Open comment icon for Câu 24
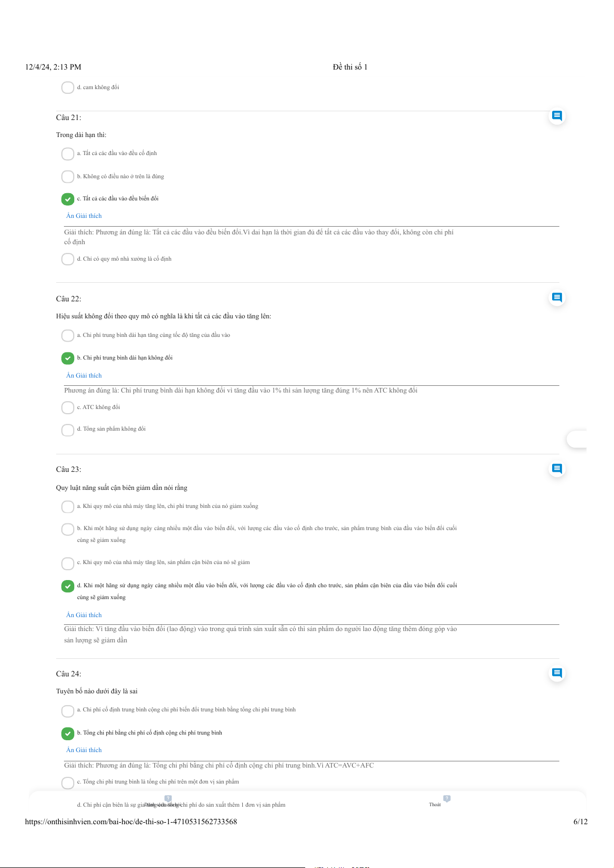 [x=557, y=673]
